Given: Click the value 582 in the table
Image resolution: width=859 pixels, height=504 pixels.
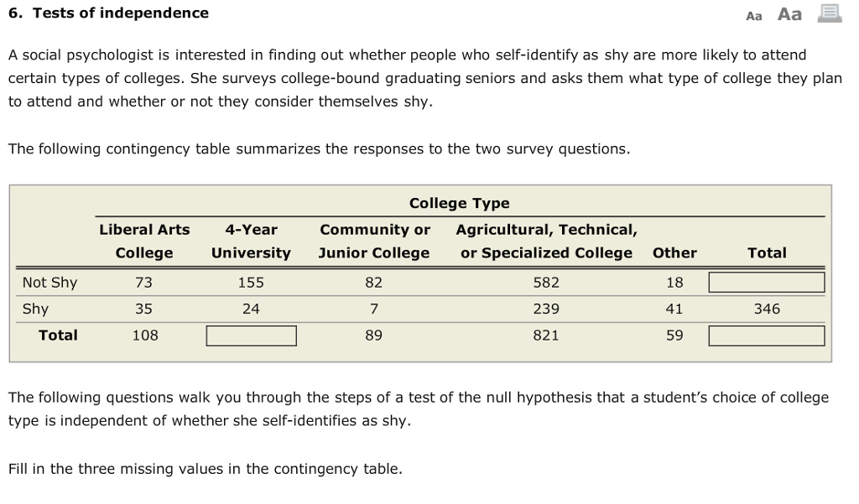Looking at the screenshot, I should (546, 283).
